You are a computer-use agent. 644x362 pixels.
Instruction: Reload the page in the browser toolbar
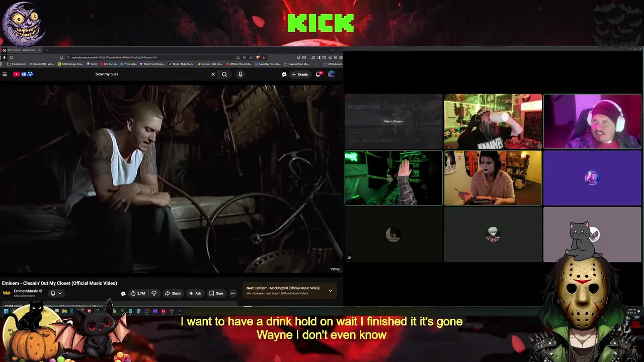(11, 57)
